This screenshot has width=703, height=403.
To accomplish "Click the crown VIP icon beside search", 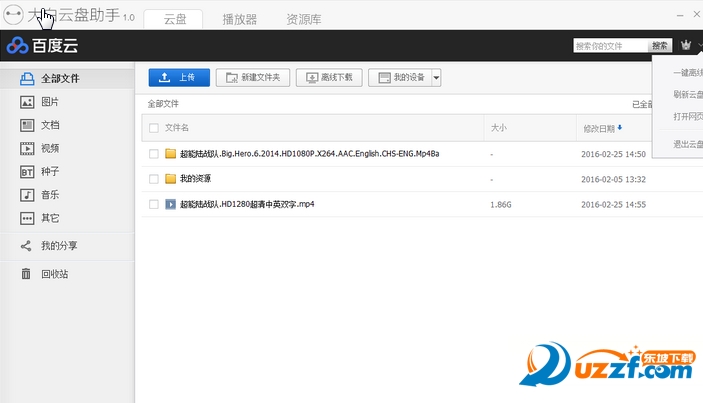I will coord(686,45).
